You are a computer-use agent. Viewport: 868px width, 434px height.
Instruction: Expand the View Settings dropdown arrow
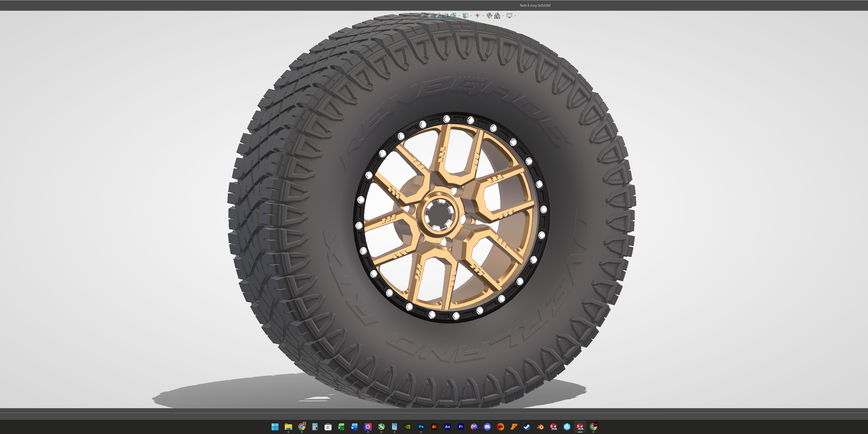[x=515, y=16]
